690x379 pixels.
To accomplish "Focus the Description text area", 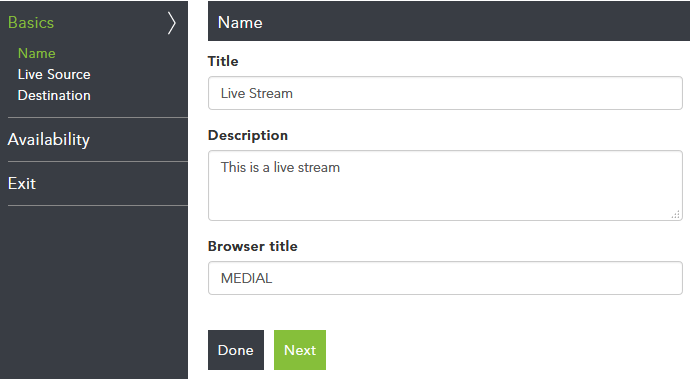I will [x=445, y=185].
